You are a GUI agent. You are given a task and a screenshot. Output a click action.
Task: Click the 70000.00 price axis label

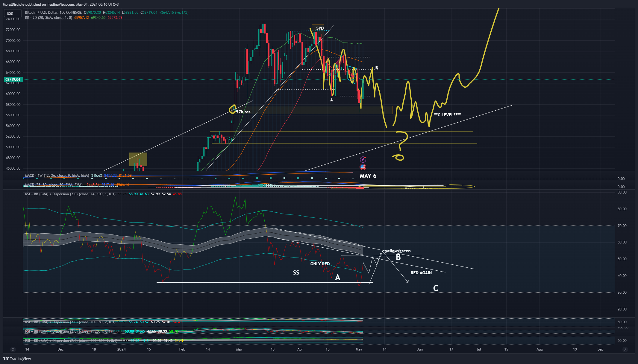[13, 40]
